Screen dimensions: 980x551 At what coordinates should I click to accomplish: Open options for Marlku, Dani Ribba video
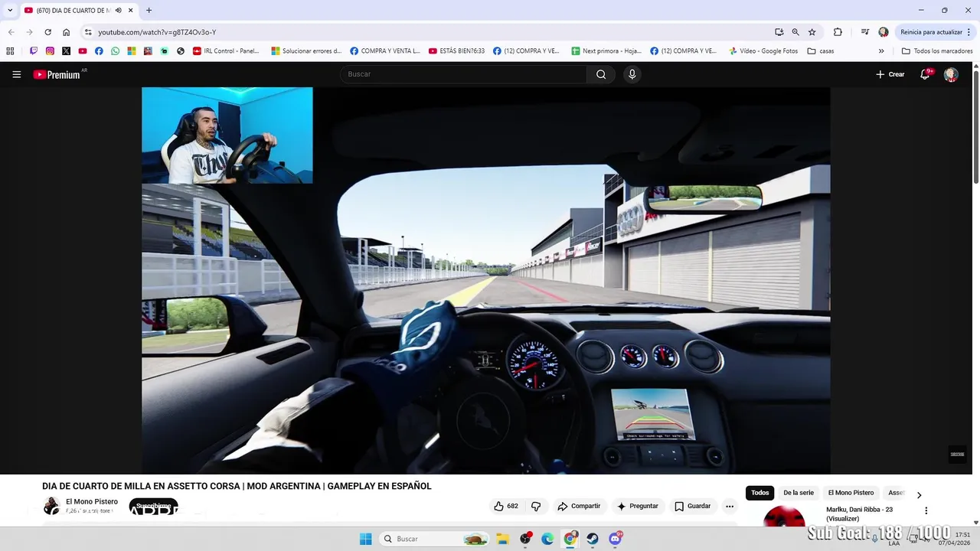click(x=926, y=510)
